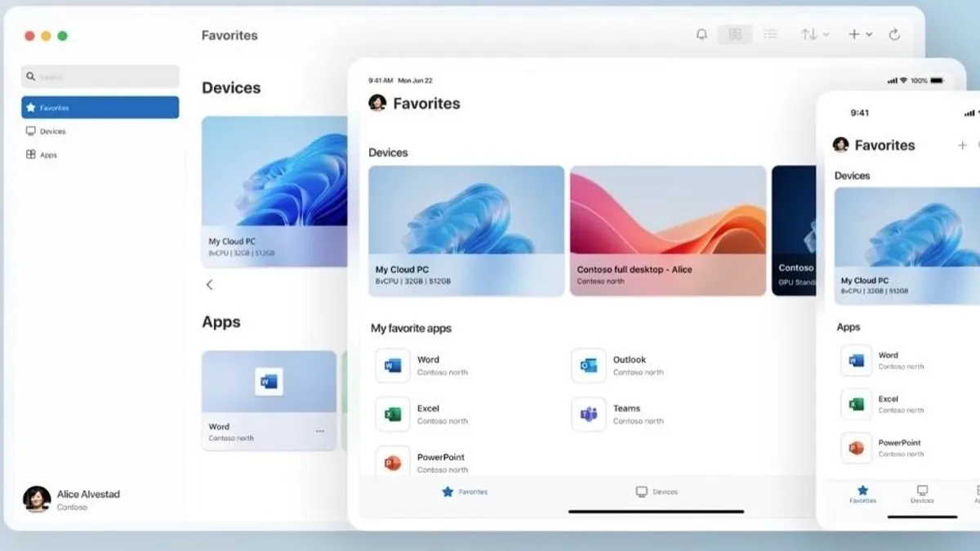
Task: Tap the profile avatar in the iPad header
Action: [x=377, y=103]
